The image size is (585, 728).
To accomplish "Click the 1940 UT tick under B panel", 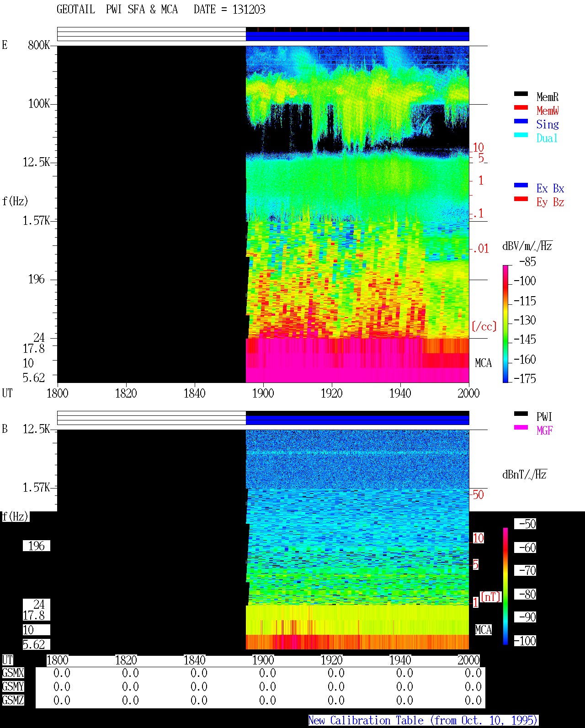I will click(400, 660).
